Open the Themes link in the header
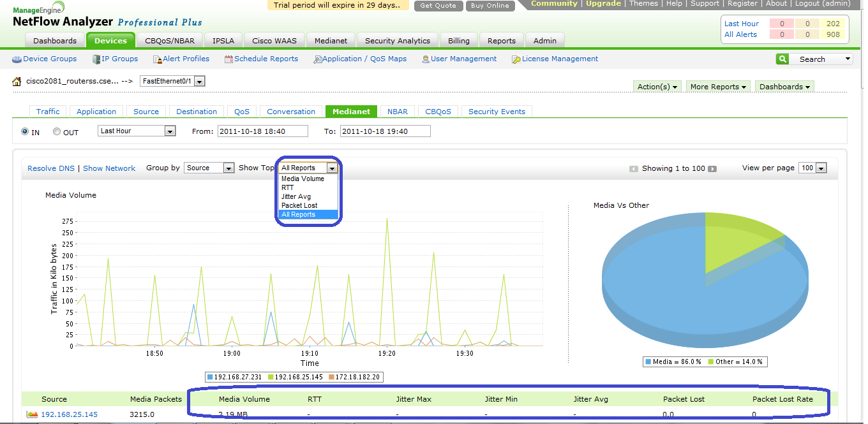Screen dimensions: 868x424 click(643, 4)
